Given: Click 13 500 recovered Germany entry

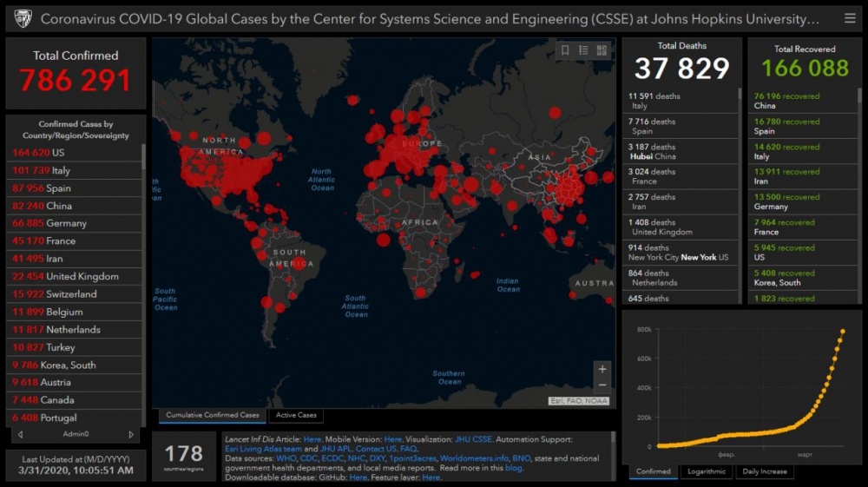Looking at the screenshot, I should pyautogui.click(x=803, y=202).
